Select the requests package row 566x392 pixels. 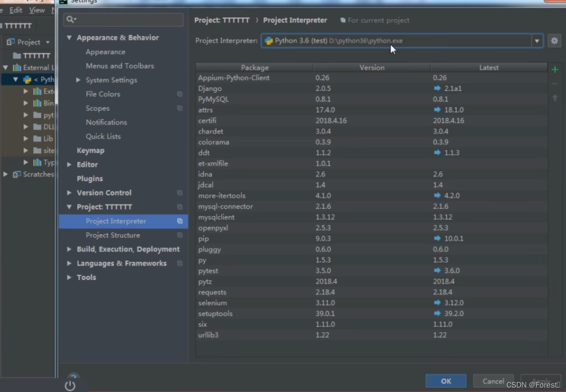[372, 292]
